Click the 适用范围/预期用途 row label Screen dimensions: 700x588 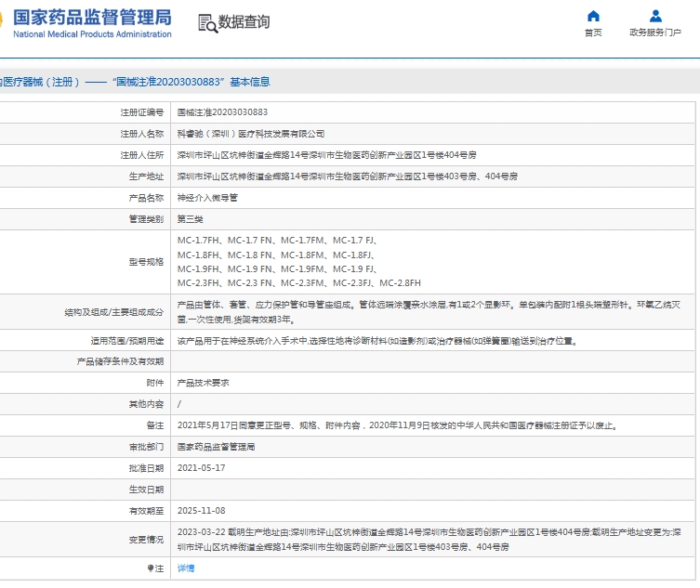[126, 341]
